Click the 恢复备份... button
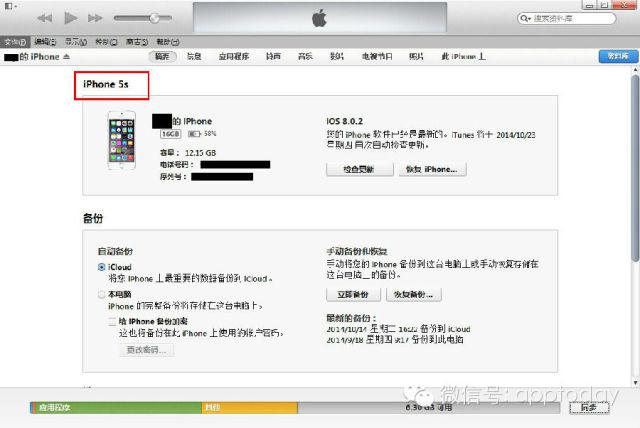Image resolution: width=640 pixels, height=428 pixels. [x=414, y=295]
